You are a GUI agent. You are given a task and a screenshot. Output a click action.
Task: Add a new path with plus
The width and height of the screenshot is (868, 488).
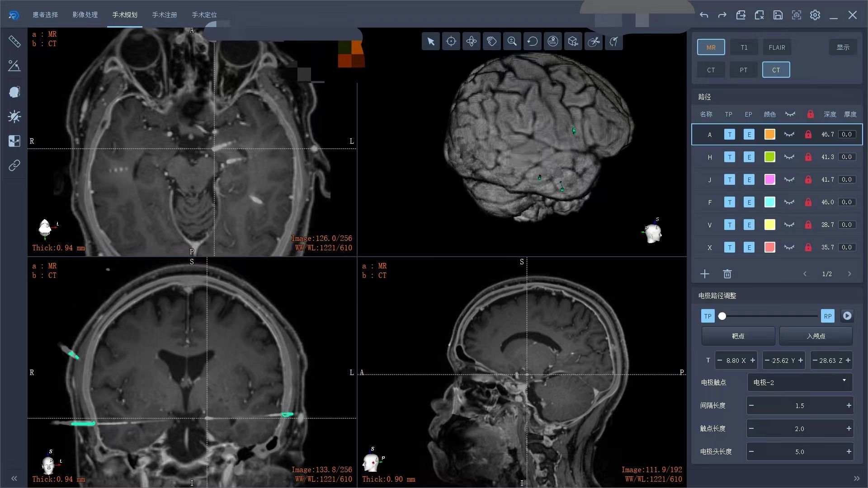pyautogui.click(x=705, y=274)
